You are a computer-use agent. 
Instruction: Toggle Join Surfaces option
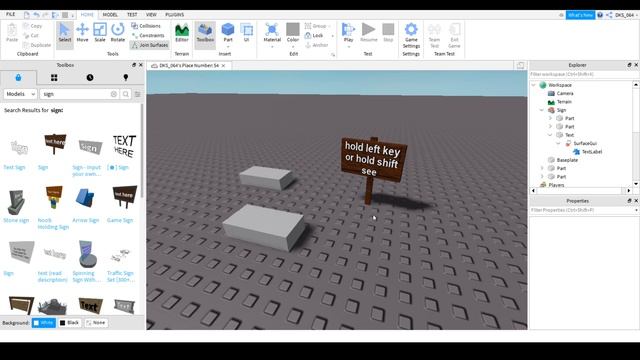coord(149,45)
